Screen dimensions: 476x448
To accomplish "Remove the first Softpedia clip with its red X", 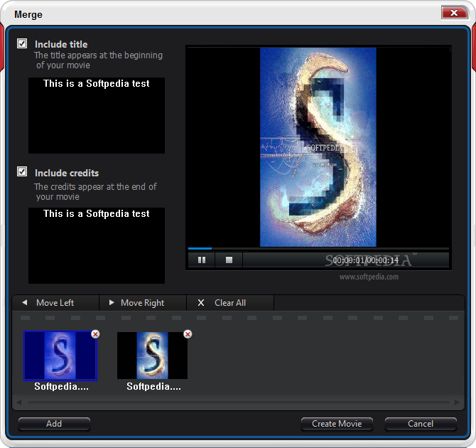I will [x=95, y=334].
